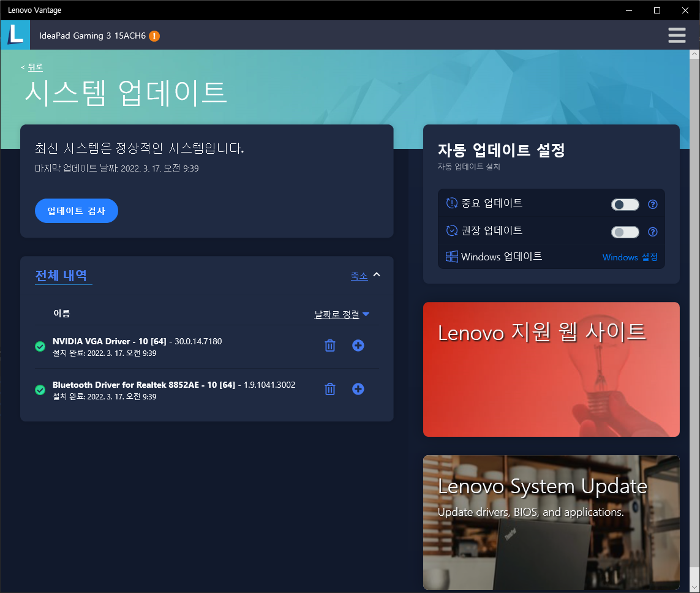Viewport: 700px width, 593px height.
Task: Click the Windows 업데이트 logo icon
Action: [452, 256]
